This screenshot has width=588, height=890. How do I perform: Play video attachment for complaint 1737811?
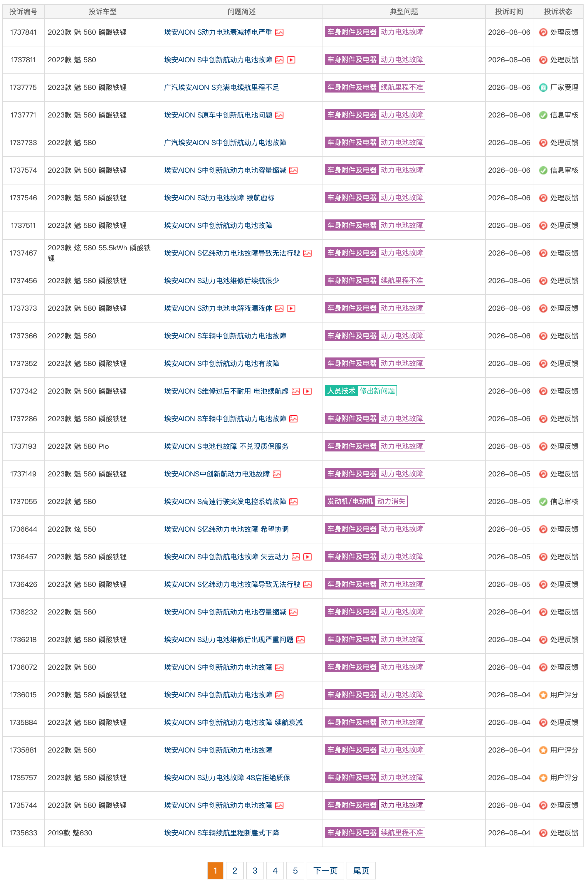click(x=291, y=60)
